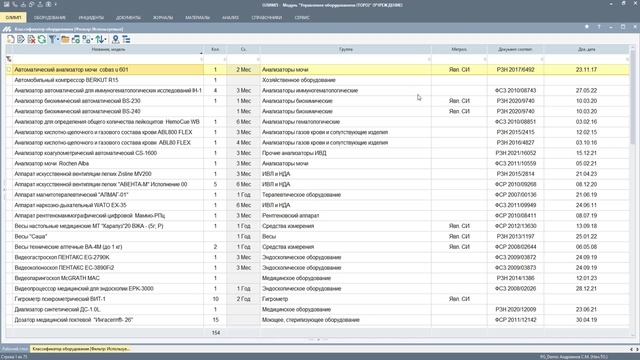Open the ЖУРНАЛЫ menu tab
The image size is (640, 360).
(163, 18)
